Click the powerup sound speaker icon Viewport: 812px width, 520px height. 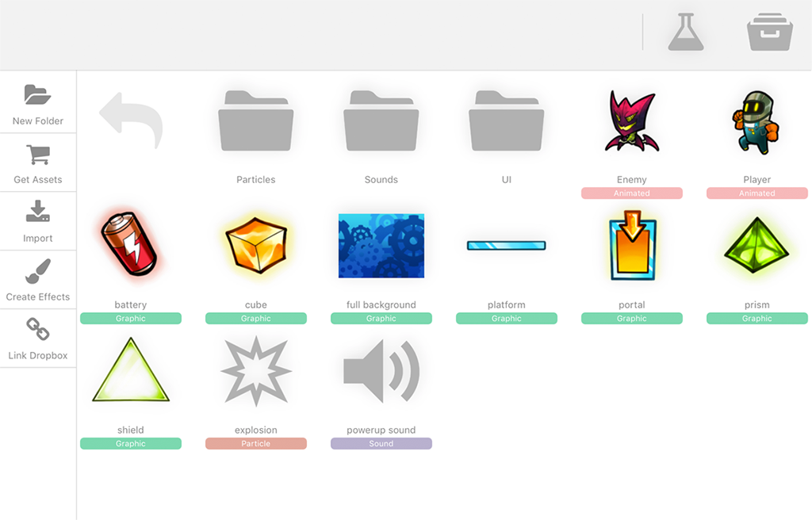381,371
